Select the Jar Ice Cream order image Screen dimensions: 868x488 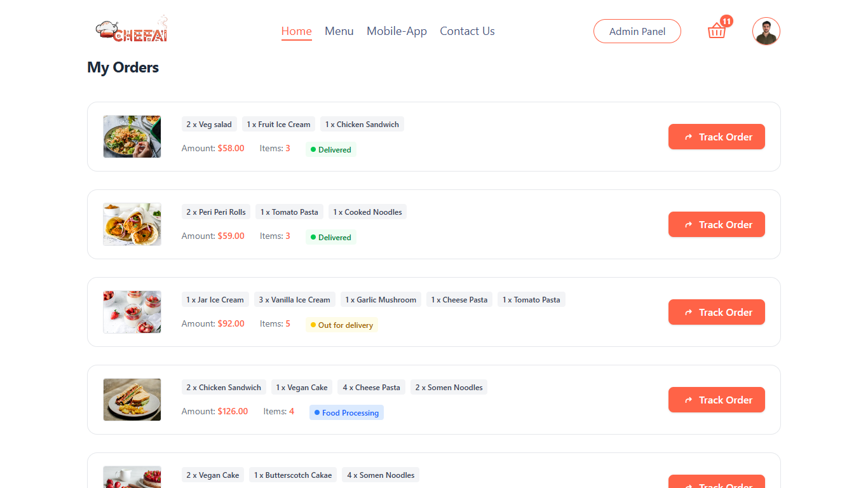[x=132, y=312]
